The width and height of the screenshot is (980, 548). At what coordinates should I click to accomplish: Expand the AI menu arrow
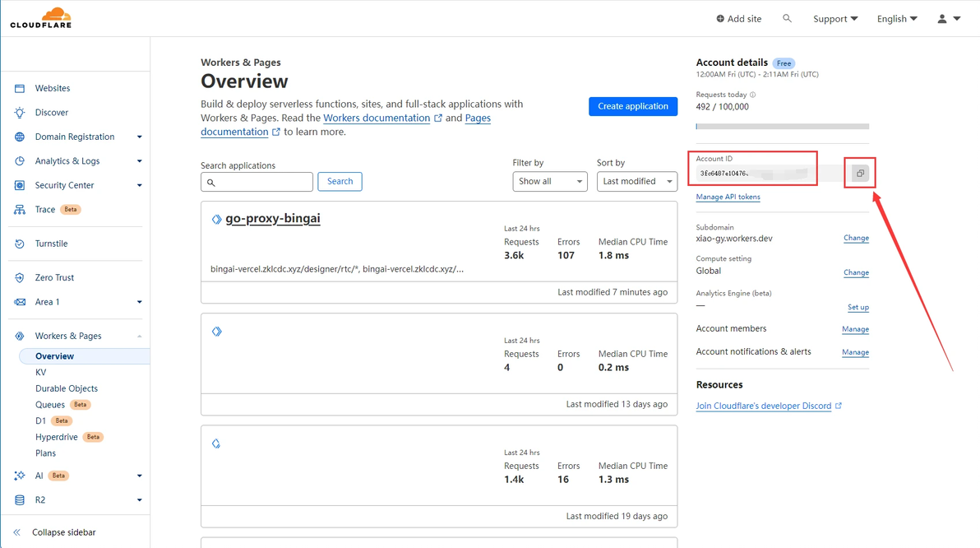click(x=140, y=476)
